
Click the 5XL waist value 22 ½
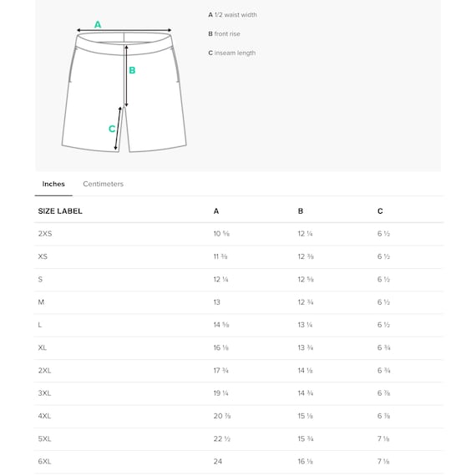click(222, 438)
